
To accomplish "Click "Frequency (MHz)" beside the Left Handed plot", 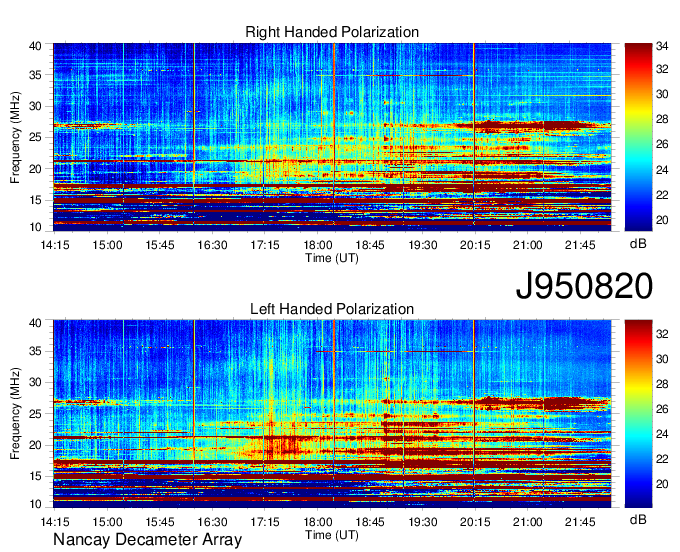I will (15, 413).
